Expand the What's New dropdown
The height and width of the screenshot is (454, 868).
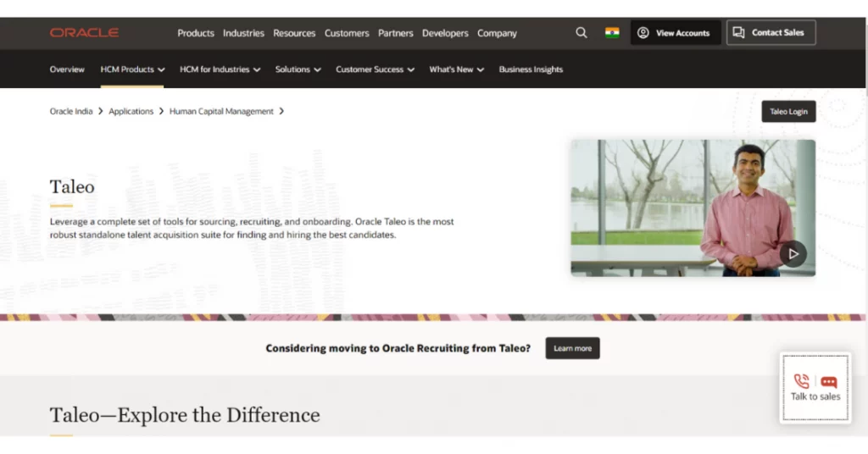[456, 69]
